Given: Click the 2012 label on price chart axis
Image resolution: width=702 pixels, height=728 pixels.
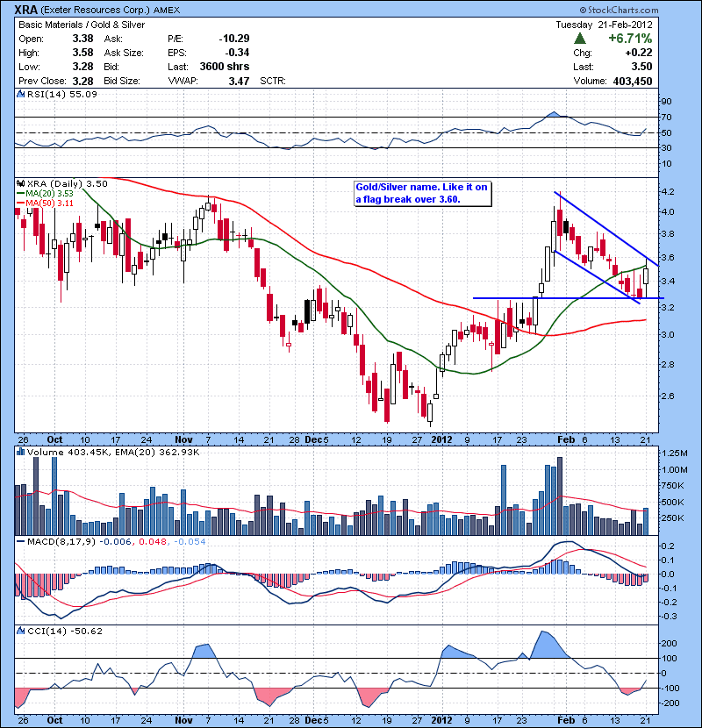Looking at the screenshot, I should [441, 439].
